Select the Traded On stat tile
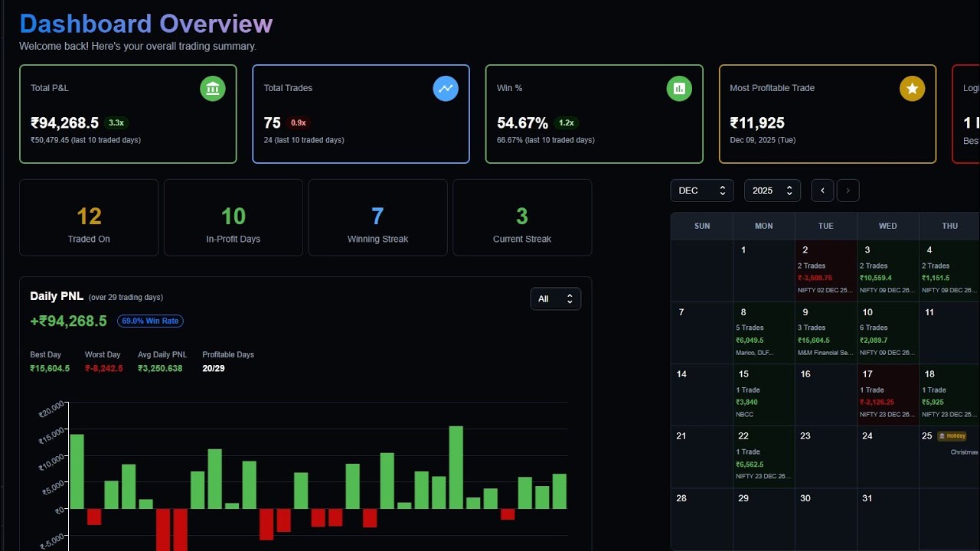Viewport: 980px width, 551px height. (x=89, y=217)
